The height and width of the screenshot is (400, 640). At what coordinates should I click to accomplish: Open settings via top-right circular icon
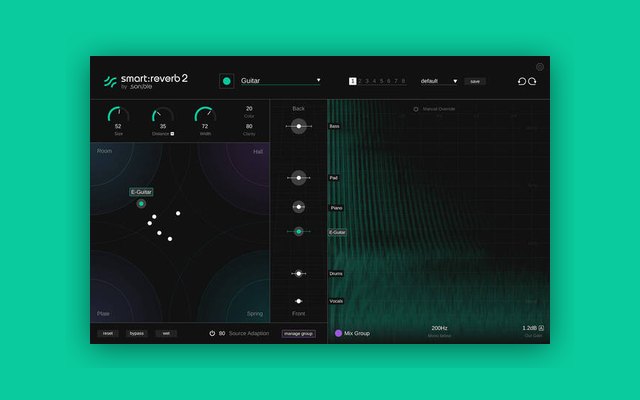tap(540, 67)
